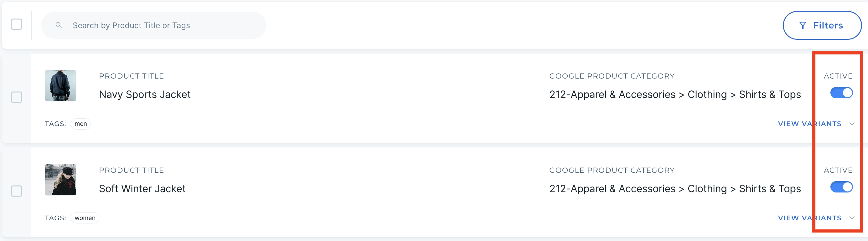Click the Navy Sports Jacket title
This screenshot has height=241, width=868.
point(145,95)
